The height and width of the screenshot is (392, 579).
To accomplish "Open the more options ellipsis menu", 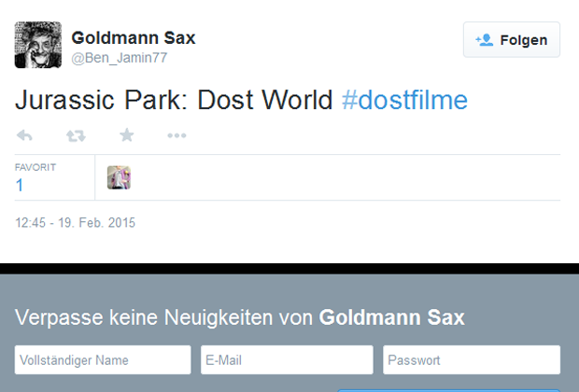I will [177, 135].
